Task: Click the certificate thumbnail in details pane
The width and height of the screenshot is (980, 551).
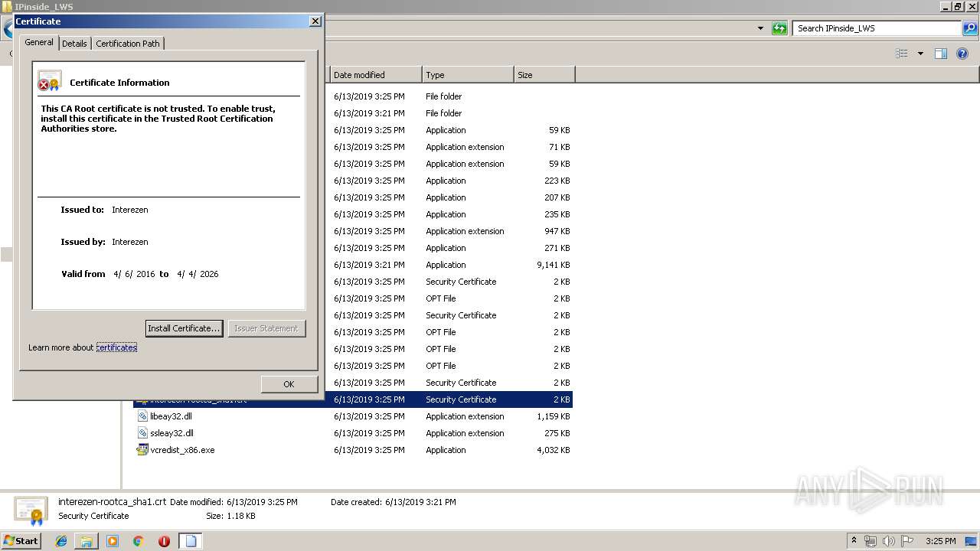Action: (31, 510)
